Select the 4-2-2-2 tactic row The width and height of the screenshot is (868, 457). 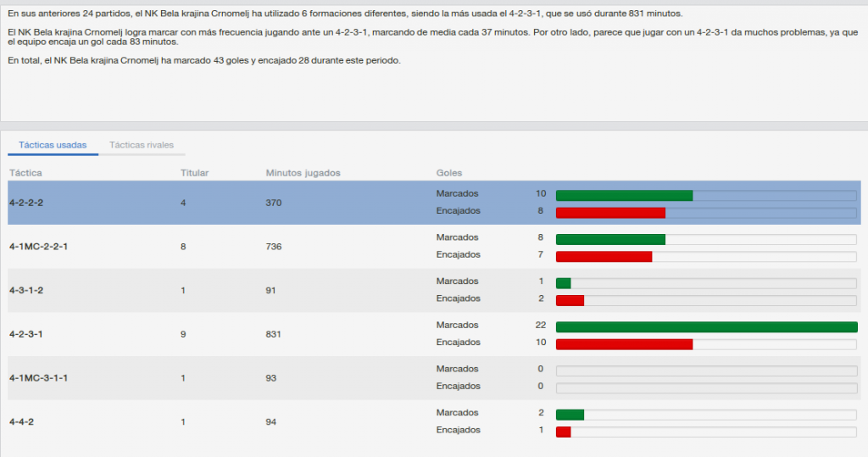pyautogui.click(x=434, y=203)
